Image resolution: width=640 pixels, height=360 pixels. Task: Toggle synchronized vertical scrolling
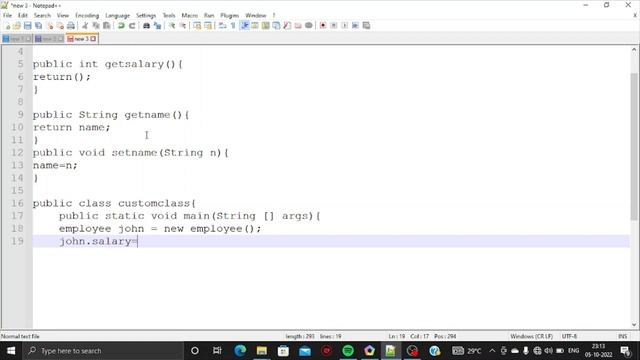[x=197, y=26]
